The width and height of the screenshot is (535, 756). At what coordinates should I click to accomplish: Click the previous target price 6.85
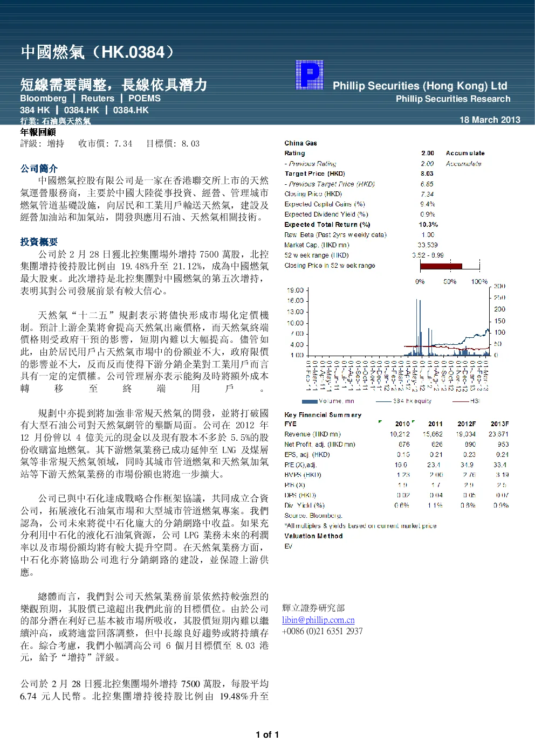pos(427,184)
